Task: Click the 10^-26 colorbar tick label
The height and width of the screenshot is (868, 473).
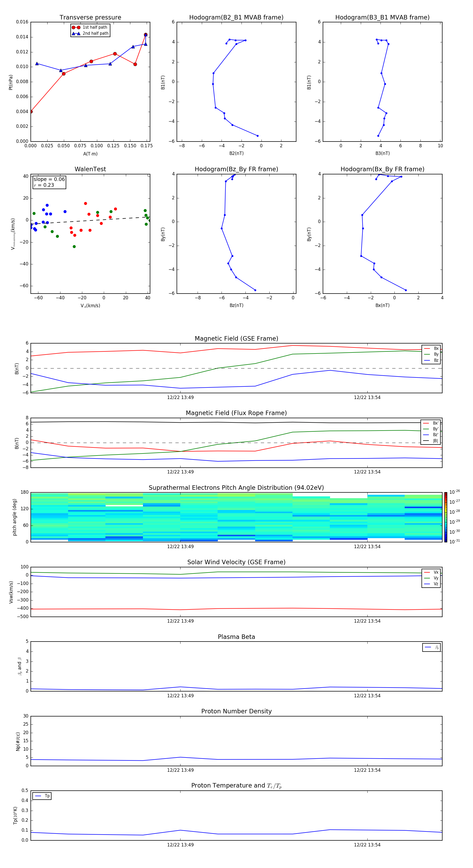Action: [x=455, y=492]
